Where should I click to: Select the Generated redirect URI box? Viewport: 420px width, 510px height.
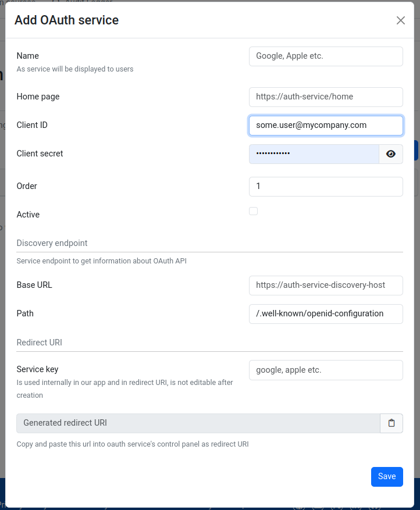click(x=198, y=423)
